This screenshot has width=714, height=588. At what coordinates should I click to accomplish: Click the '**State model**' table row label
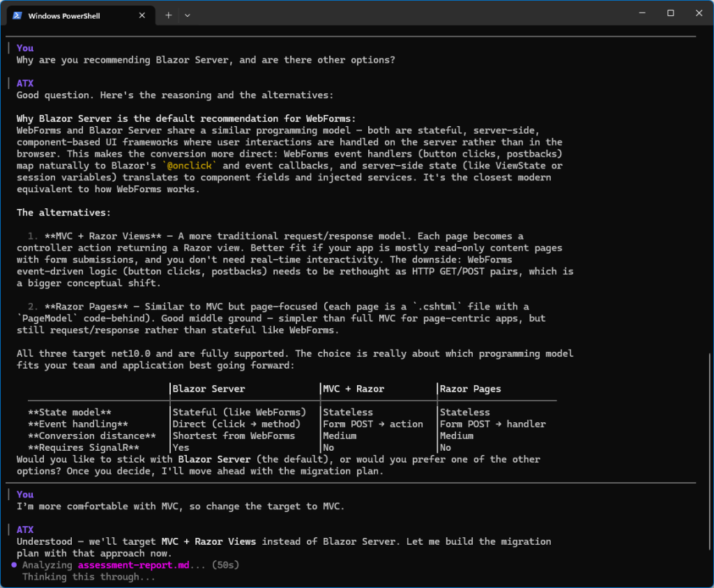[70, 412]
